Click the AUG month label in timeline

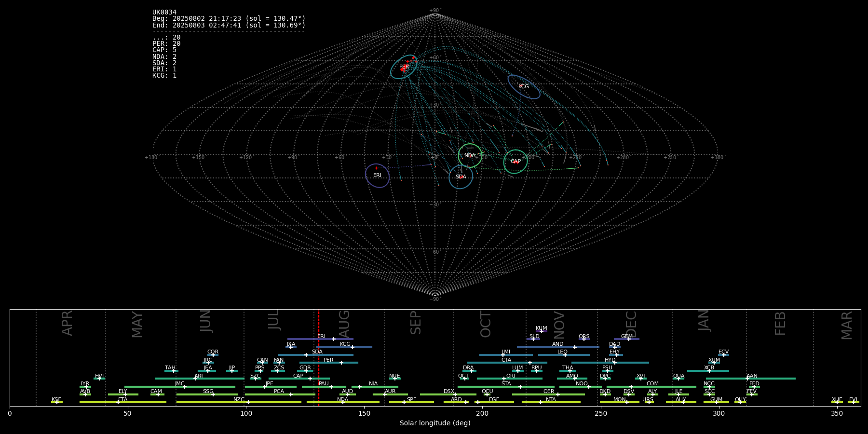click(344, 324)
